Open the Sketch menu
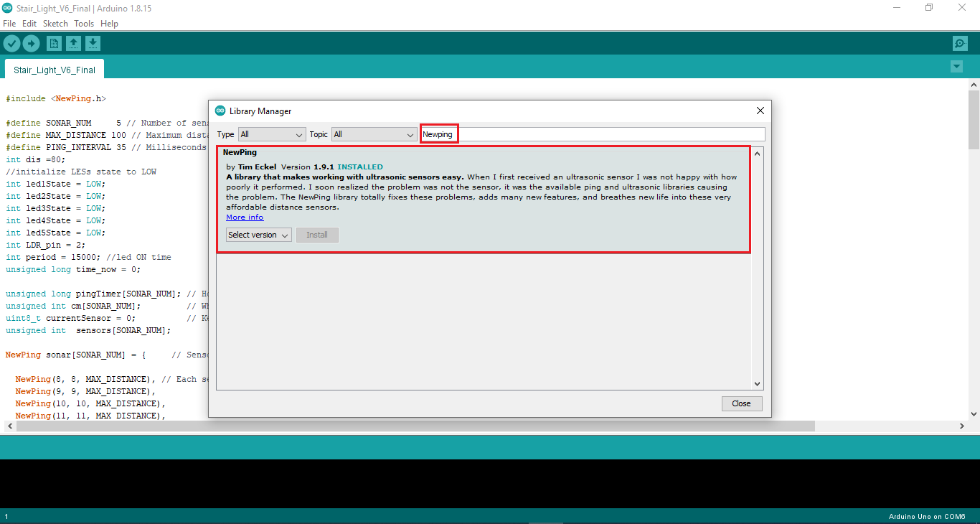 point(55,24)
